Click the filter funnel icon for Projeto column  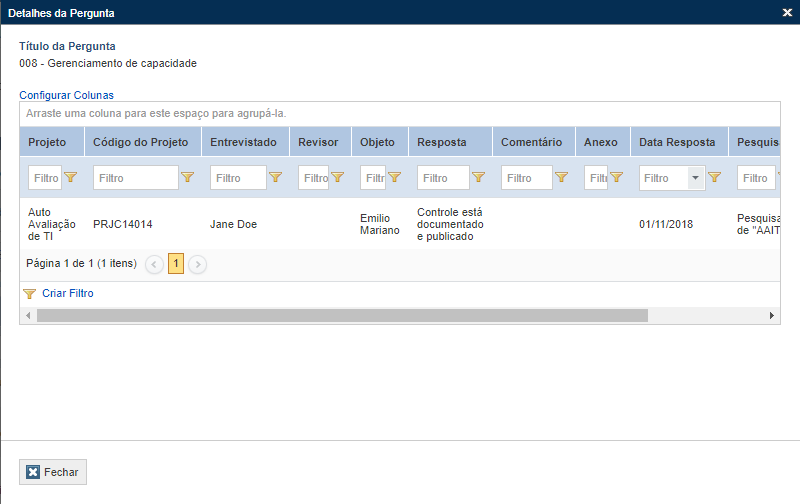point(71,177)
